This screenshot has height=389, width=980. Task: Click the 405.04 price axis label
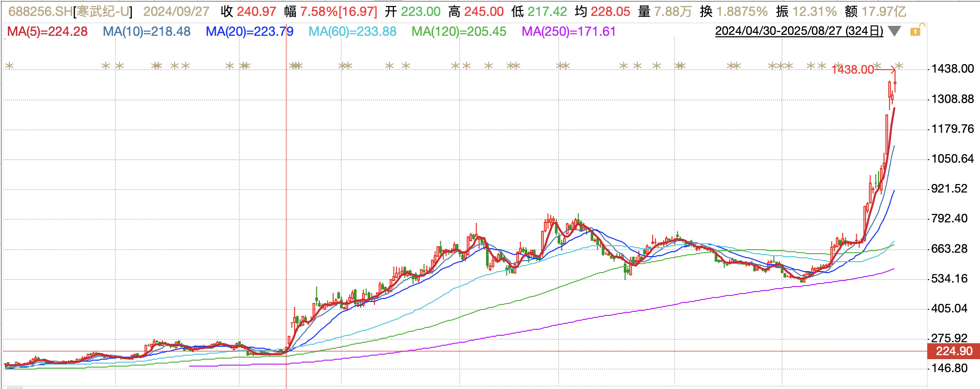pos(949,308)
